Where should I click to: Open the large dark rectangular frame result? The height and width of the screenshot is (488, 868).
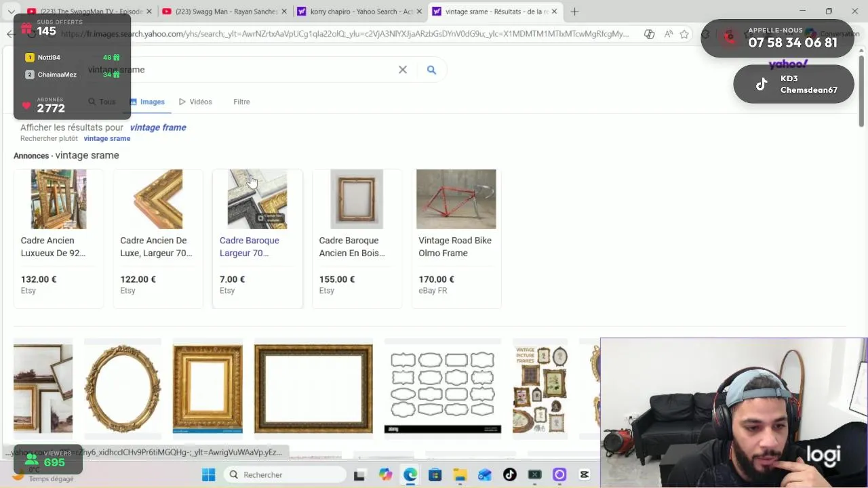[313, 388]
